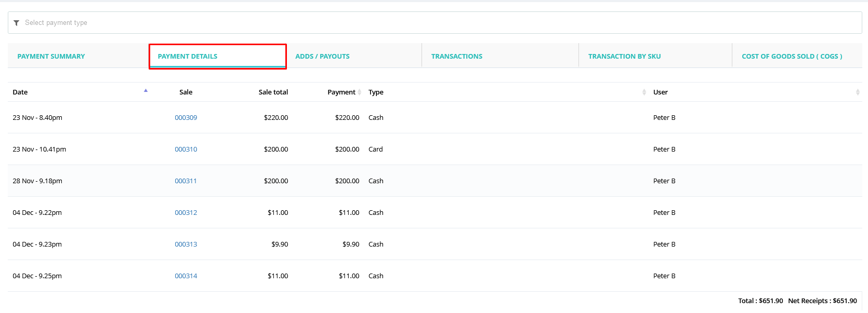Click the filter funnel icon
The height and width of the screenshot is (313, 868).
(16, 23)
